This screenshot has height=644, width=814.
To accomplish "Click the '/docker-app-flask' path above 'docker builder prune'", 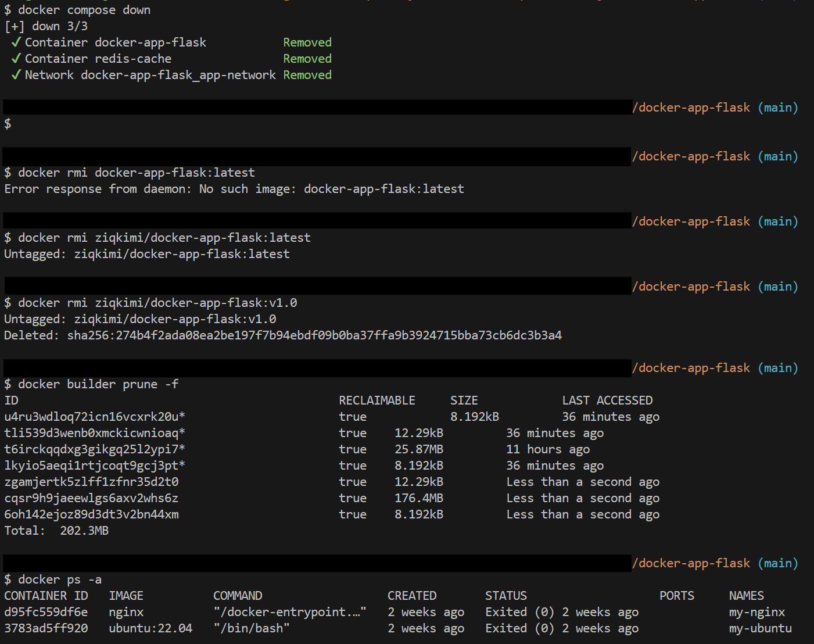I will coord(691,368).
